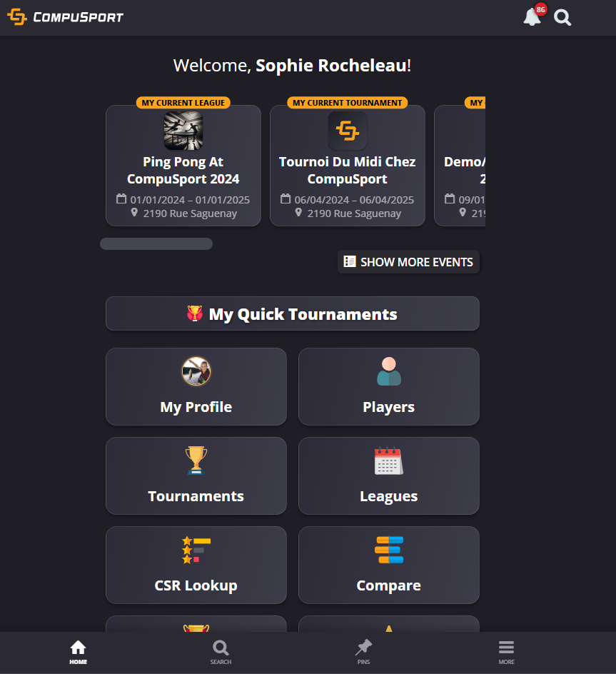Open the Players tile label
Viewport: 616px width, 674px height.
click(x=388, y=407)
